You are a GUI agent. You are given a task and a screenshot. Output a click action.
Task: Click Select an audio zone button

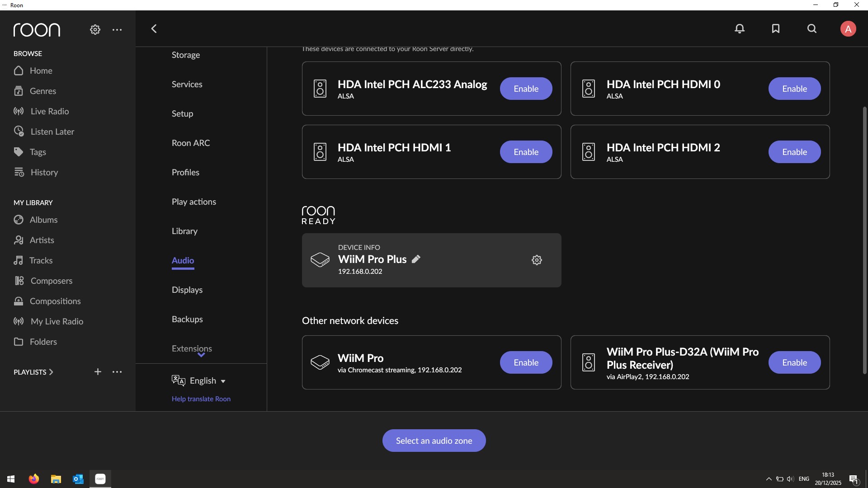coord(434,441)
